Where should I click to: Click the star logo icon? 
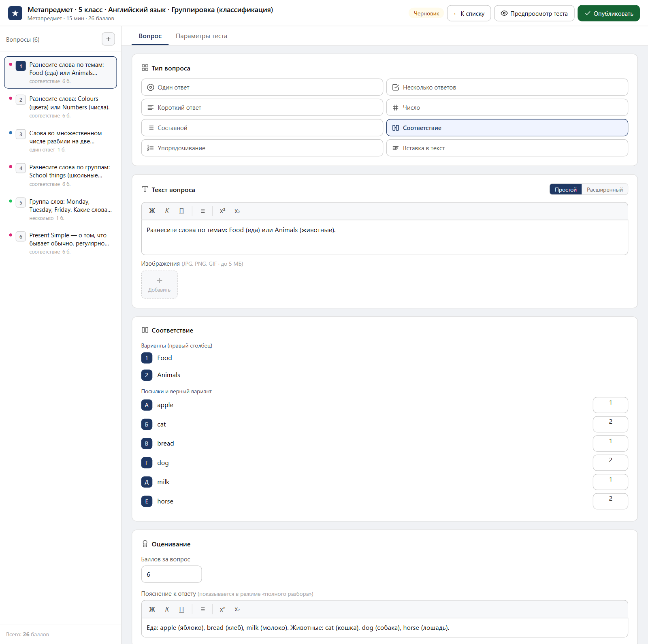[15, 13]
